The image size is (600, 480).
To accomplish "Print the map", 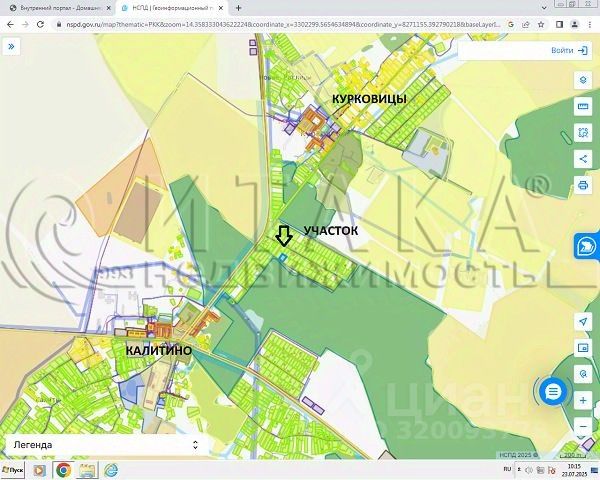I will tap(583, 184).
